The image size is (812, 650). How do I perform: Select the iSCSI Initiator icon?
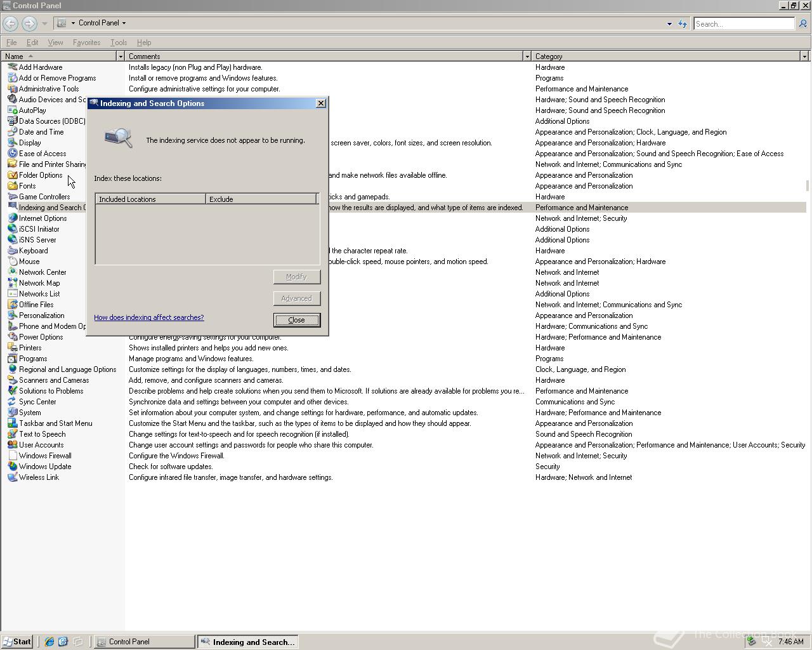click(12, 229)
